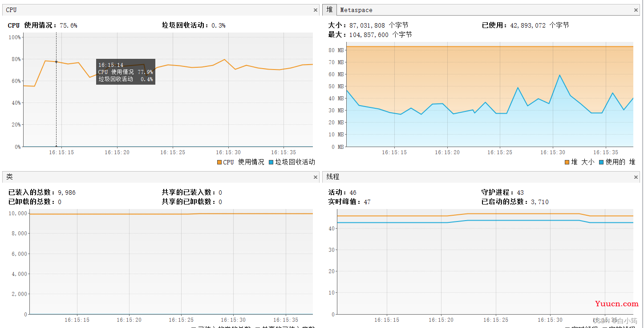Click the 已装入的总数: 9,986 text

tap(42, 193)
